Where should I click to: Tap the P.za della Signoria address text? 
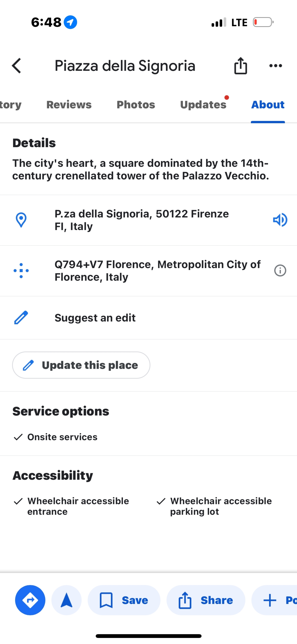tap(141, 220)
